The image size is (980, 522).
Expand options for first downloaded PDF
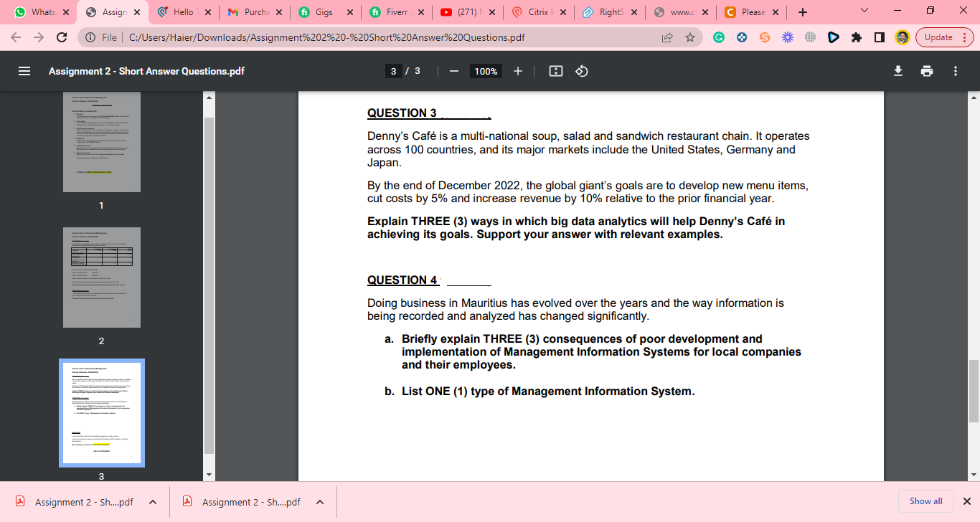[153, 502]
